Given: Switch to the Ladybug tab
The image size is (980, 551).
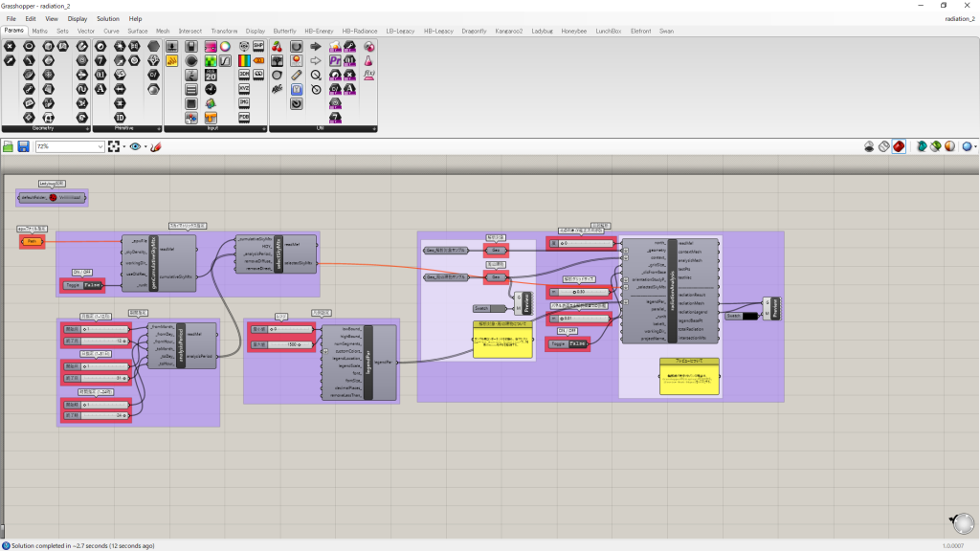Looking at the screenshot, I should pyautogui.click(x=542, y=31).
